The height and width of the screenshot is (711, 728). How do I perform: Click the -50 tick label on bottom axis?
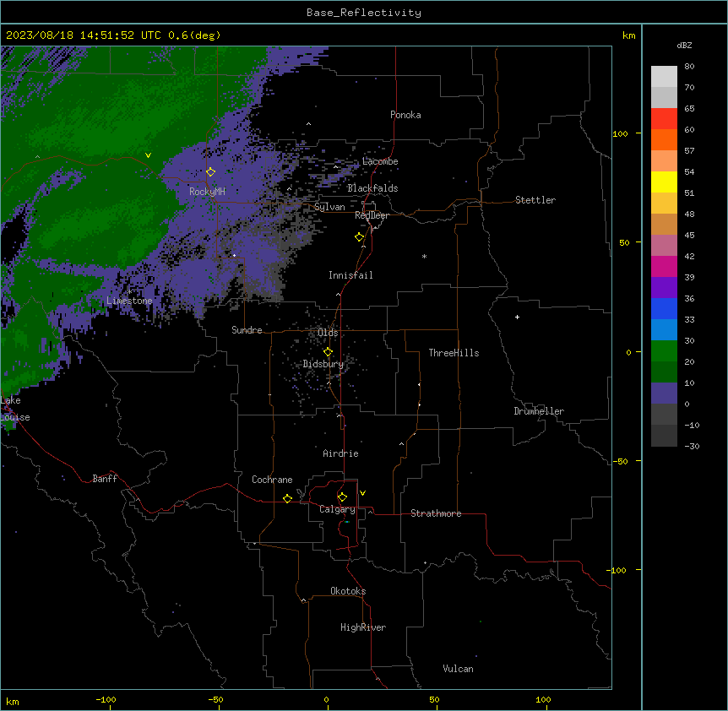[215, 700]
